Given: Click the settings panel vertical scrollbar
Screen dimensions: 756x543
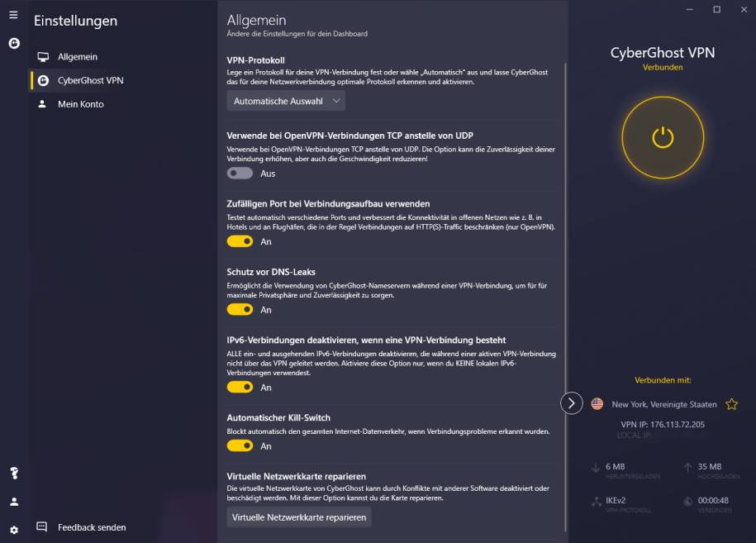Looking at the screenshot, I should [x=565, y=297].
